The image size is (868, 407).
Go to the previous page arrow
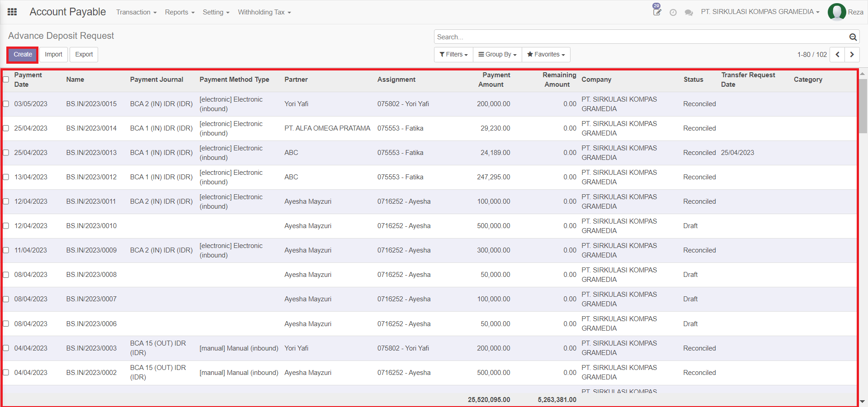point(837,55)
